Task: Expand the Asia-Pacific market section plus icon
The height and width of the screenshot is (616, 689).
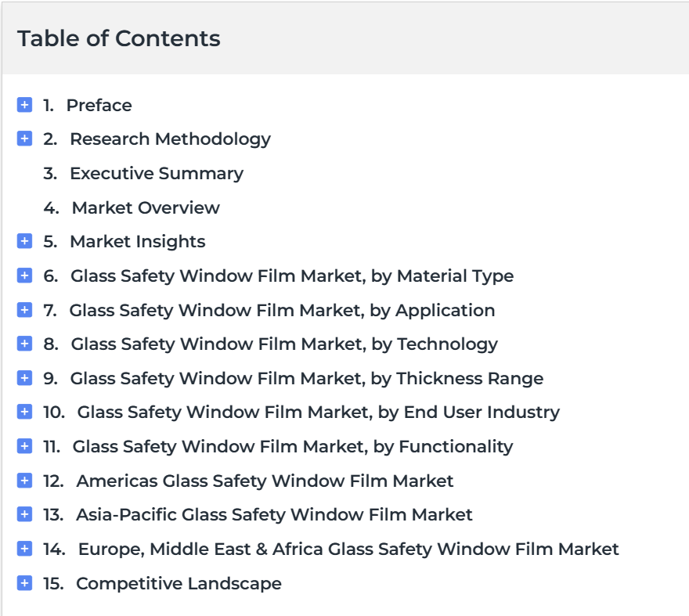Action: coord(24,514)
